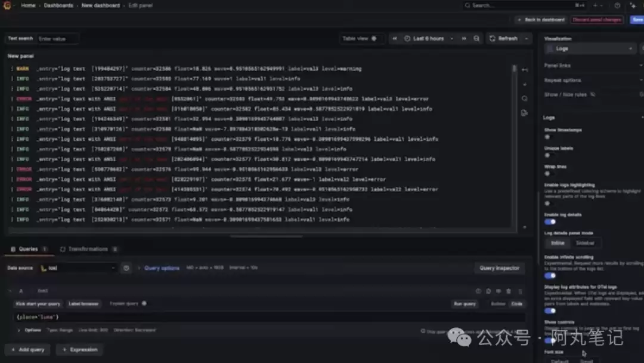Select the Sidebar log details mode
The width and height of the screenshot is (644, 363).
click(584, 243)
